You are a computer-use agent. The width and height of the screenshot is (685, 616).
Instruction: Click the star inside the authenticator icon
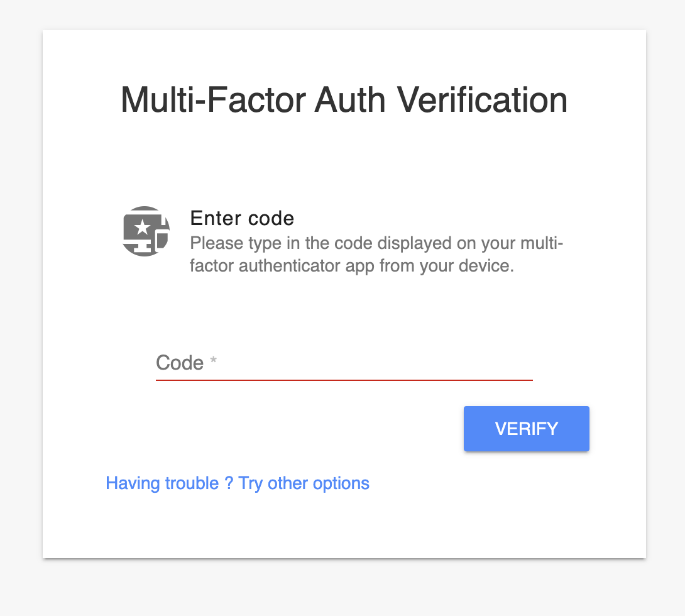click(x=143, y=227)
